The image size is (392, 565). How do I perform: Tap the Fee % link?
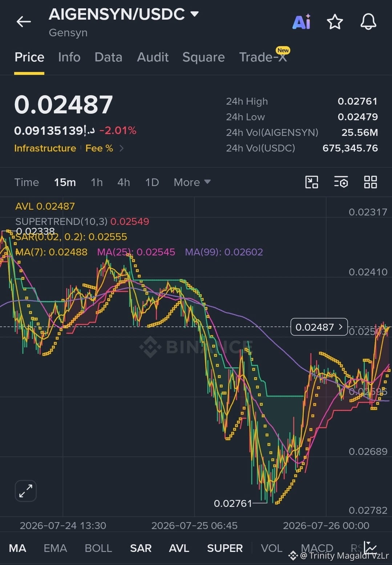click(99, 148)
